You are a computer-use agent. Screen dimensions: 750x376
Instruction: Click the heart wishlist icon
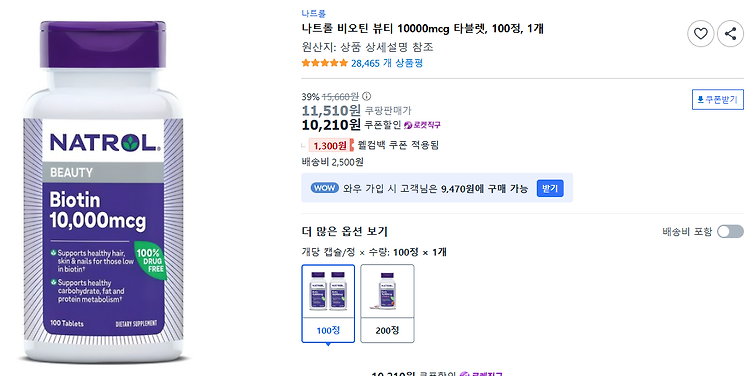pos(701,33)
